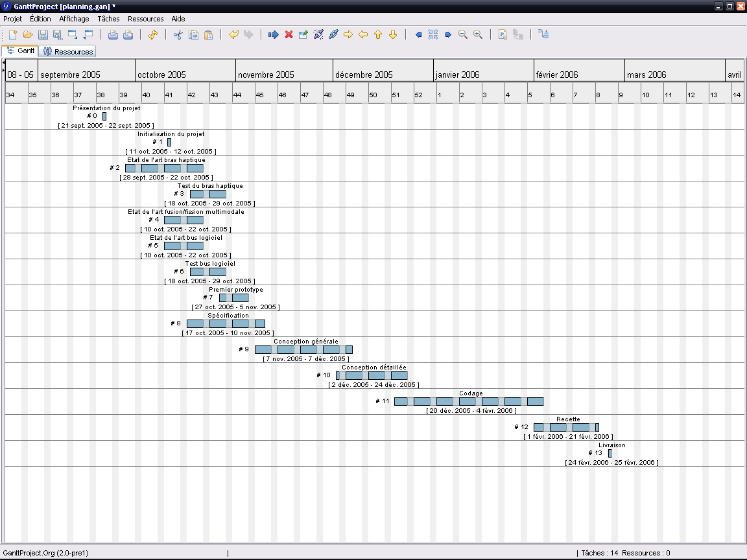Click the move task up arrow
This screenshot has height=560, width=747.
[378, 34]
